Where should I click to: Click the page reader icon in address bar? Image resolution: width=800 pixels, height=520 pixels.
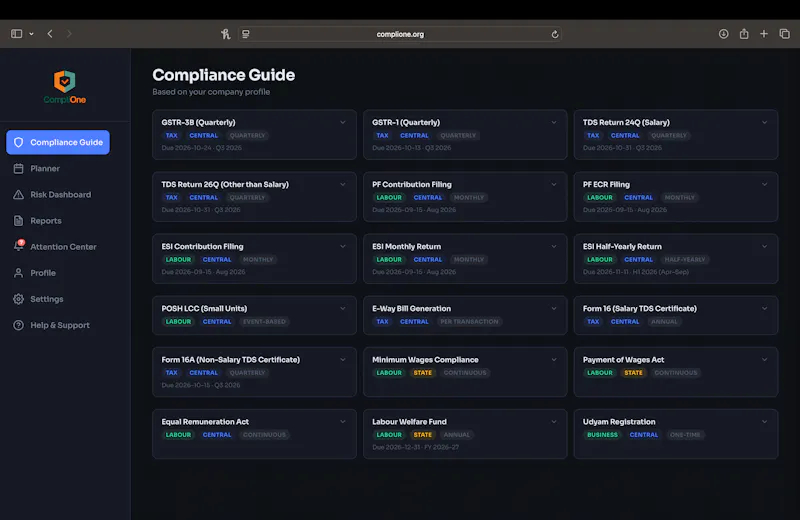(246, 34)
